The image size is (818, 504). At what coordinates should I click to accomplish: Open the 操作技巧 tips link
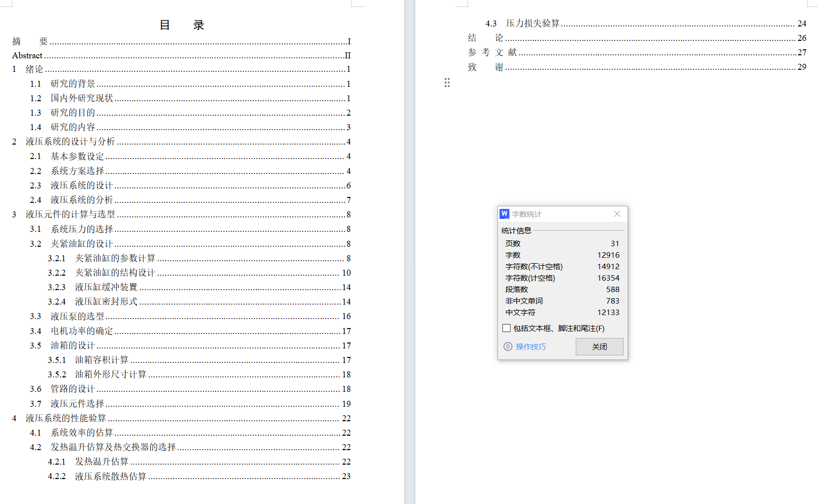[x=530, y=346]
